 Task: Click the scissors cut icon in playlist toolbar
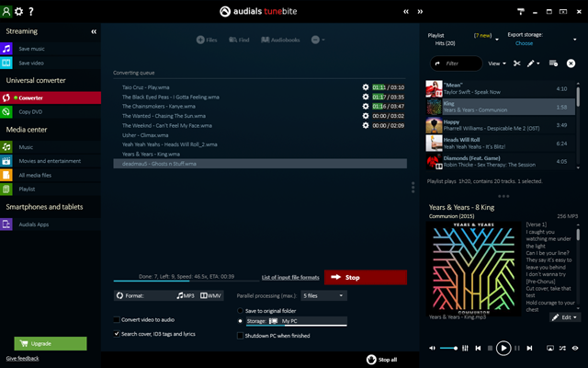[517, 63]
